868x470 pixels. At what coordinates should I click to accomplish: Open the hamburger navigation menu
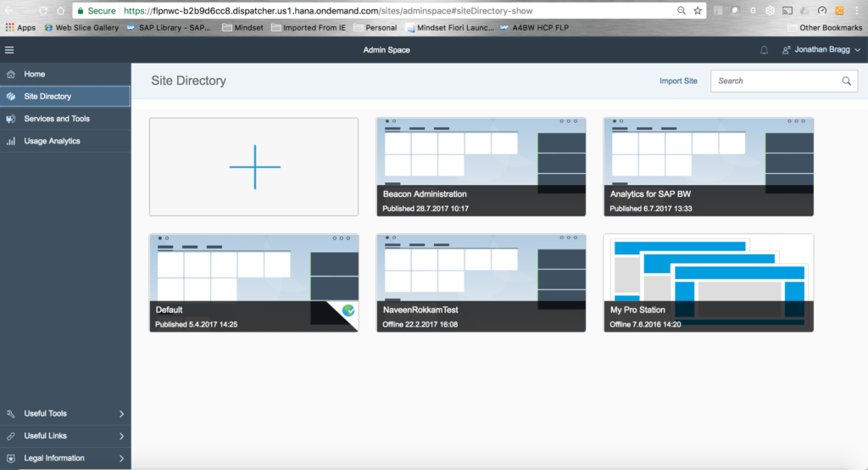[x=9, y=50]
